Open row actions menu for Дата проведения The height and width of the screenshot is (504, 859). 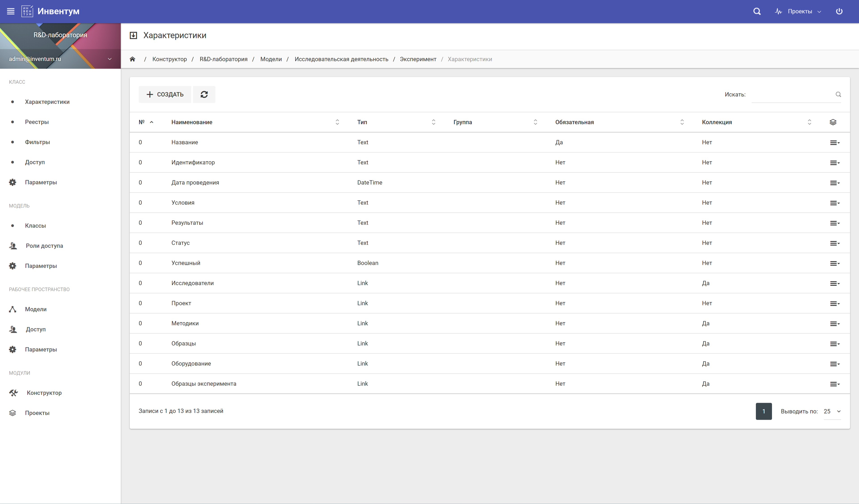(834, 183)
